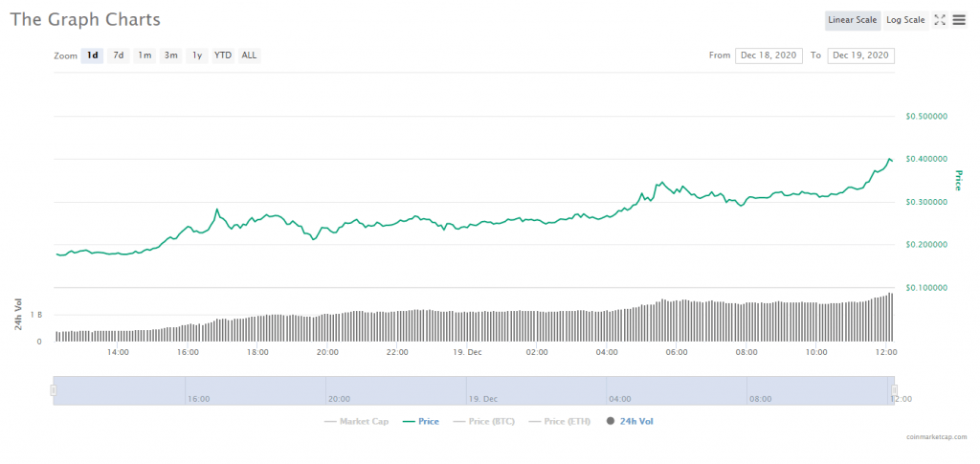
Task: Set zoom to 1m
Action: [x=145, y=55]
